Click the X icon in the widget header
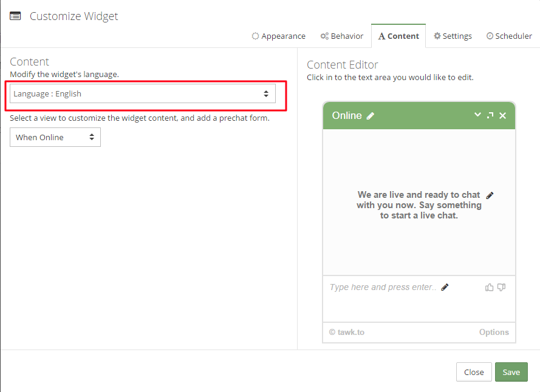This screenshot has height=392, width=540. [x=502, y=116]
